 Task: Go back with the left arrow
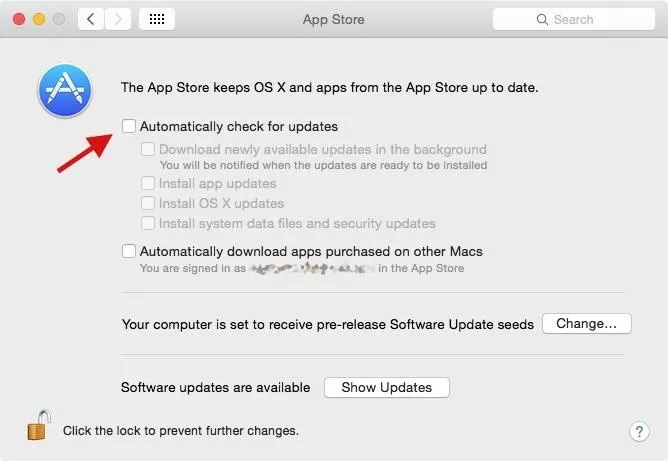pos(92,19)
